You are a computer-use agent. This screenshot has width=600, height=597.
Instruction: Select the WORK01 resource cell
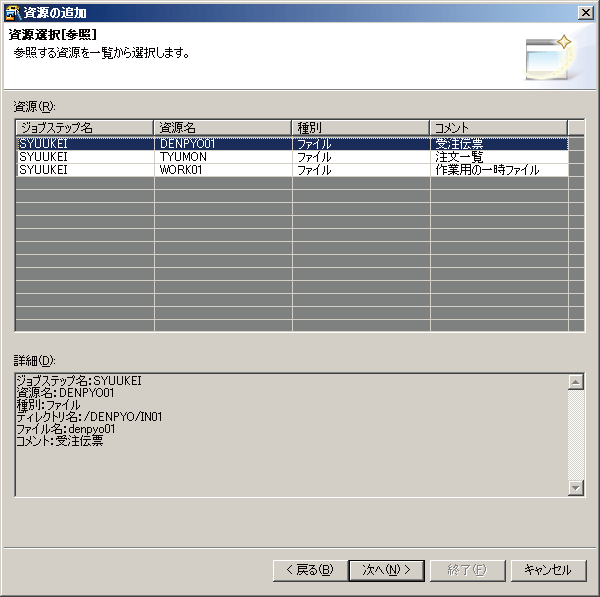pyautogui.click(x=223, y=170)
